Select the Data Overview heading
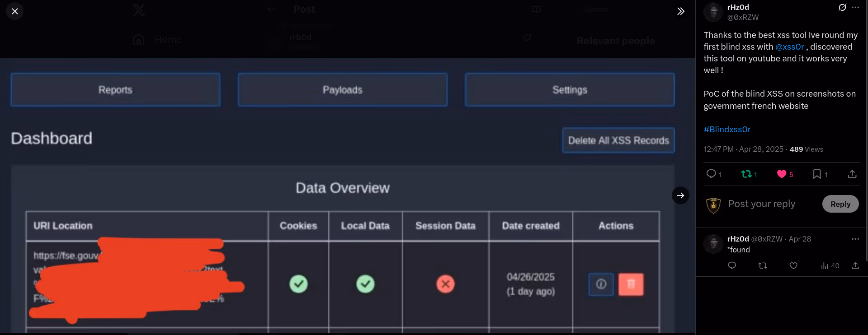Viewport: 868px width, 335px height. pos(343,188)
